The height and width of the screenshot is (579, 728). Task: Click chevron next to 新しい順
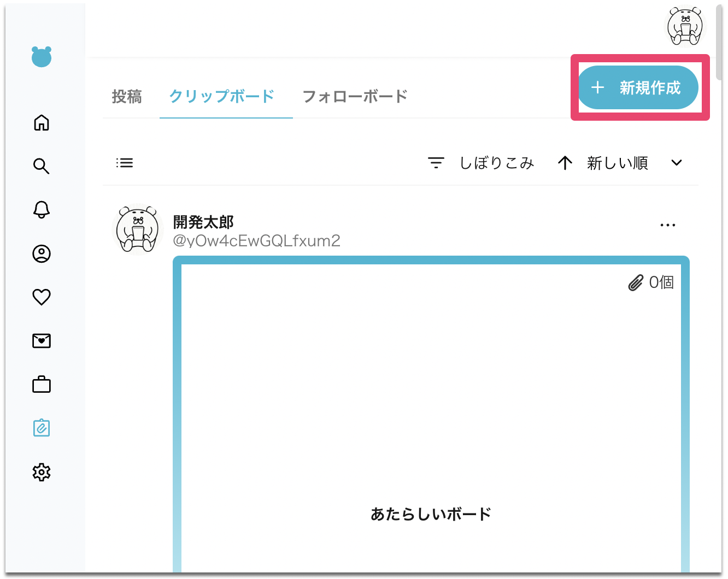click(677, 163)
